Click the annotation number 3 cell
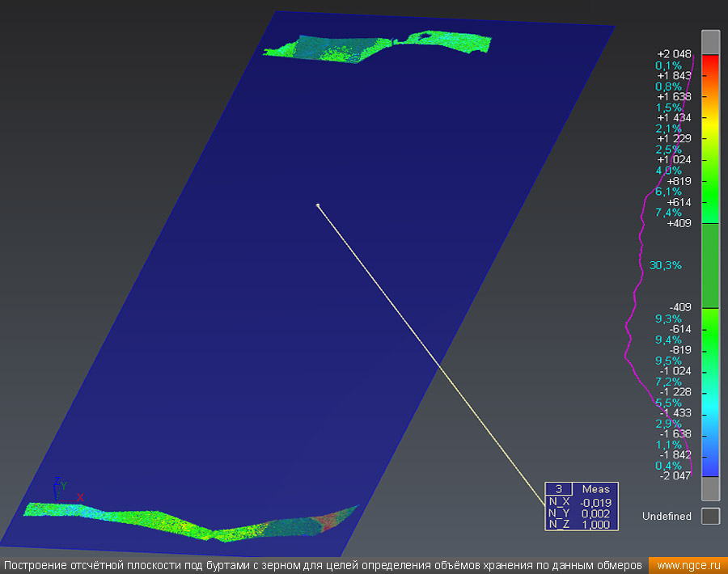Image resolution: width=728 pixels, height=574 pixels. click(x=558, y=489)
